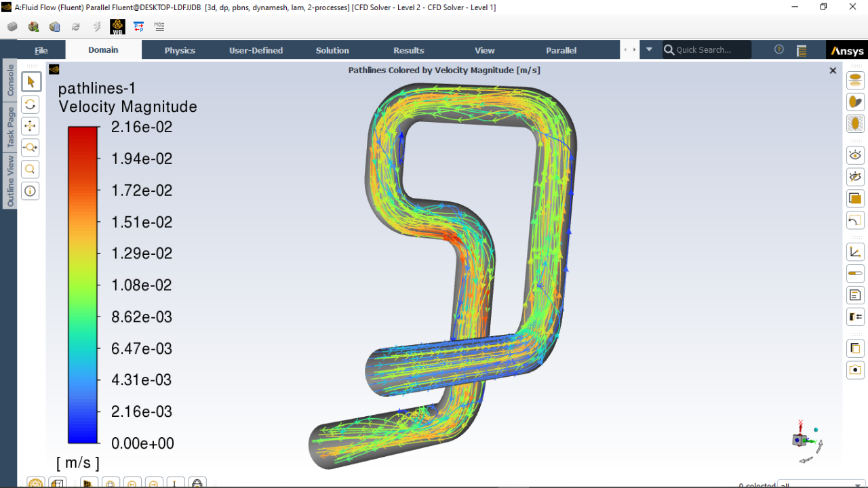Switch to the Results ribbon tab
Viewport: 868px width, 488px height.
[409, 49]
